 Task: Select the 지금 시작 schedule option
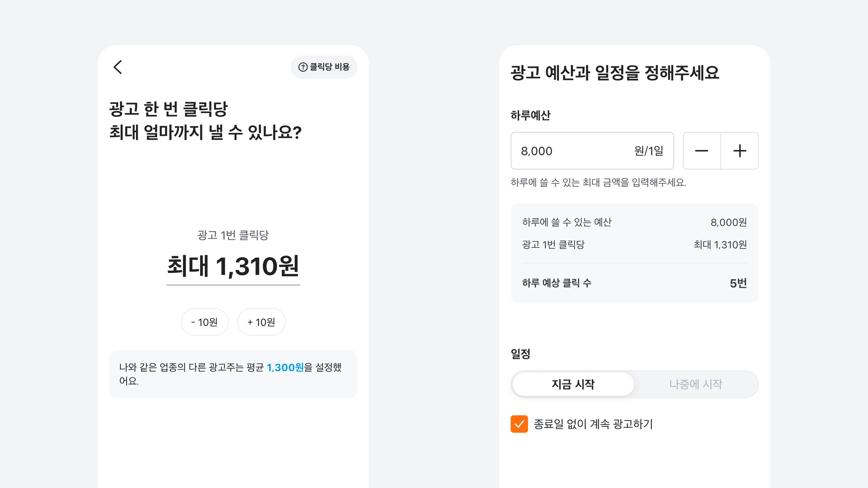click(x=573, y=384)
